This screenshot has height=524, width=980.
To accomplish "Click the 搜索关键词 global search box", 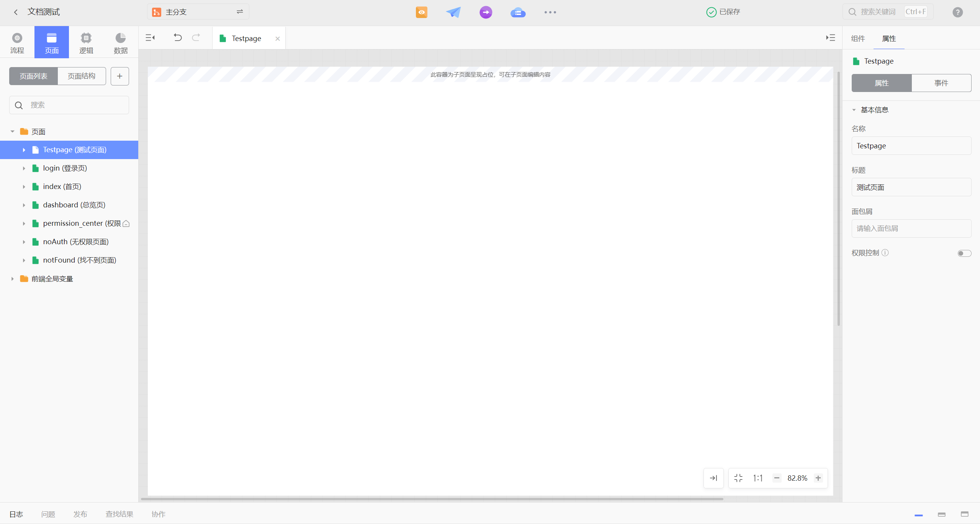I will pos(888,12).
